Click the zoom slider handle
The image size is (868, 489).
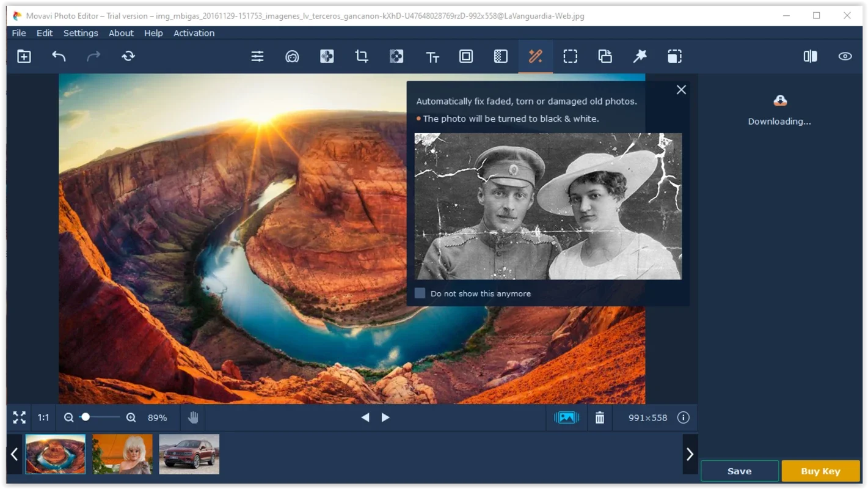click(x=86, y=417)
